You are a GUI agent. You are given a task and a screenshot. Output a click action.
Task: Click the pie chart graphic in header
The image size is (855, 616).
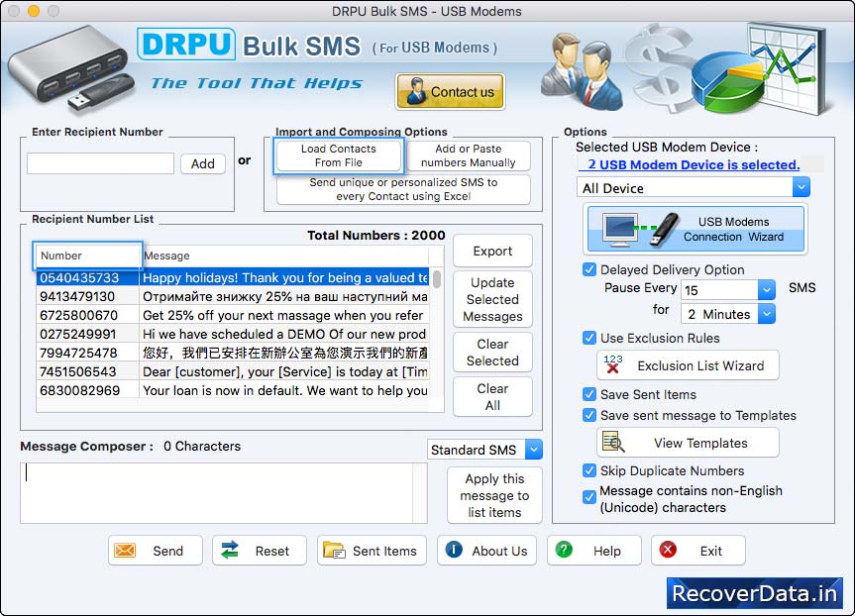tap(728, 82)
